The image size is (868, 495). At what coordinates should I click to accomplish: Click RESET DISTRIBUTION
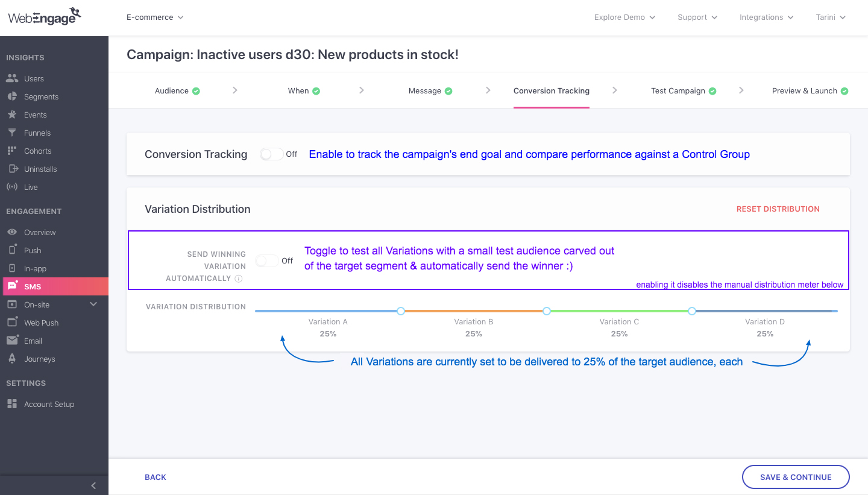coord(778,209)
